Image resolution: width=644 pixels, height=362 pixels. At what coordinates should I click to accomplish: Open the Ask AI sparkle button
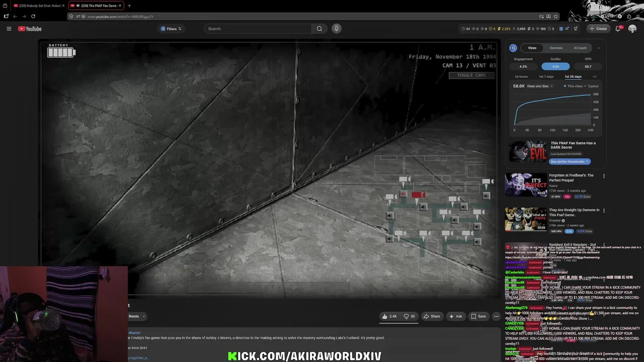[x=455, y=316]
